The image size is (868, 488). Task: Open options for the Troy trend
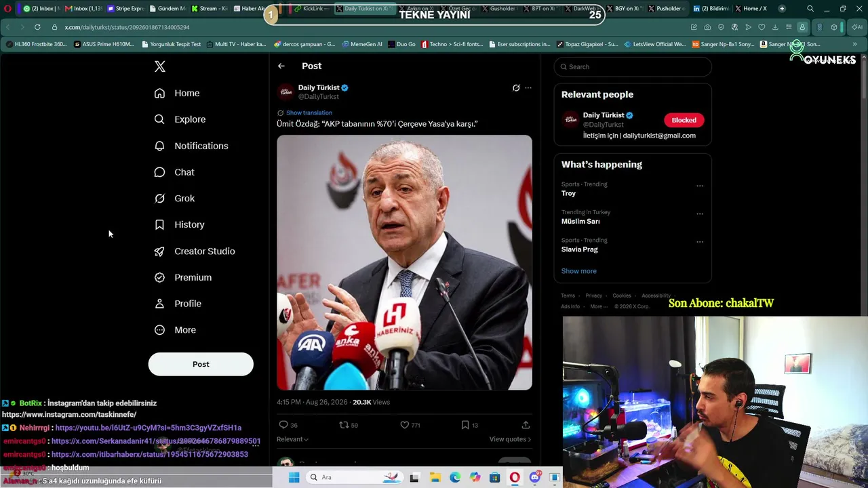tap(700, 186)
